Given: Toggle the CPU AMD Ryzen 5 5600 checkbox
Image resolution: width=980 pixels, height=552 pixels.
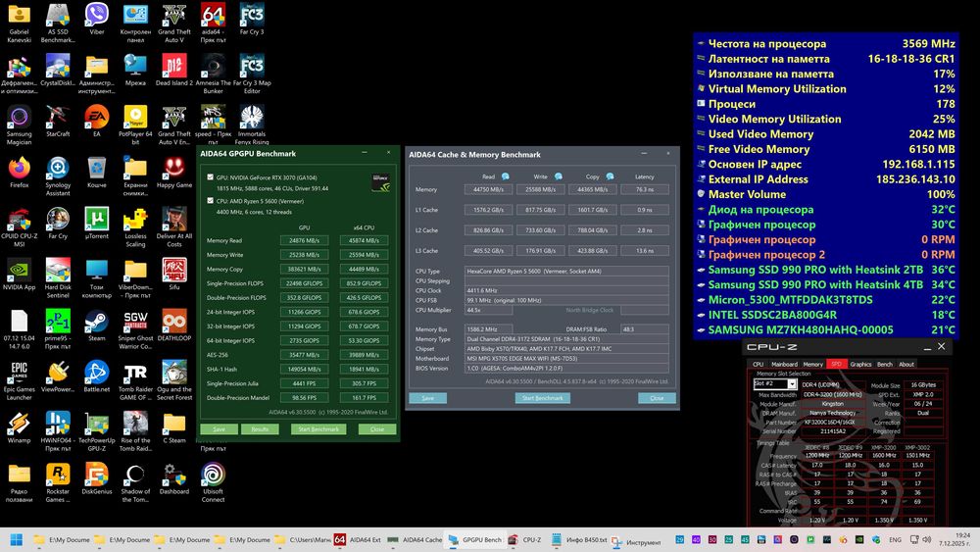Looking at the screenshot, I should coord(210,201).
